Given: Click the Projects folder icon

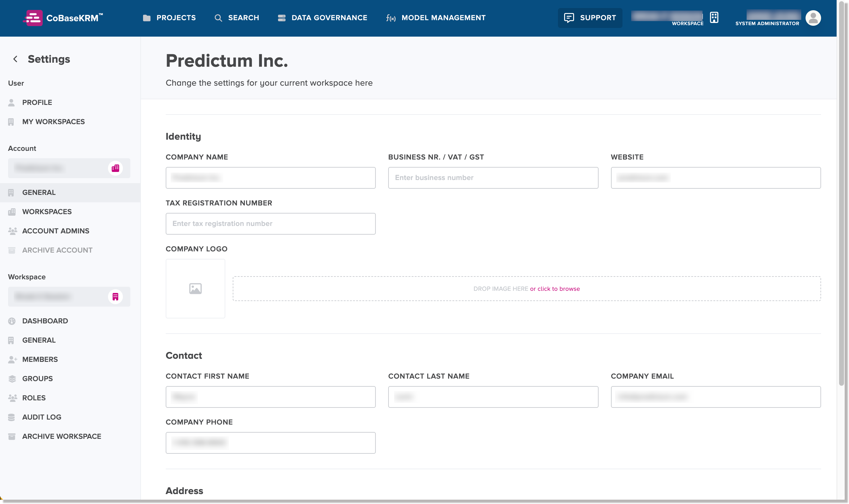Looking at the screenshot, I should (x=147, y=18).
